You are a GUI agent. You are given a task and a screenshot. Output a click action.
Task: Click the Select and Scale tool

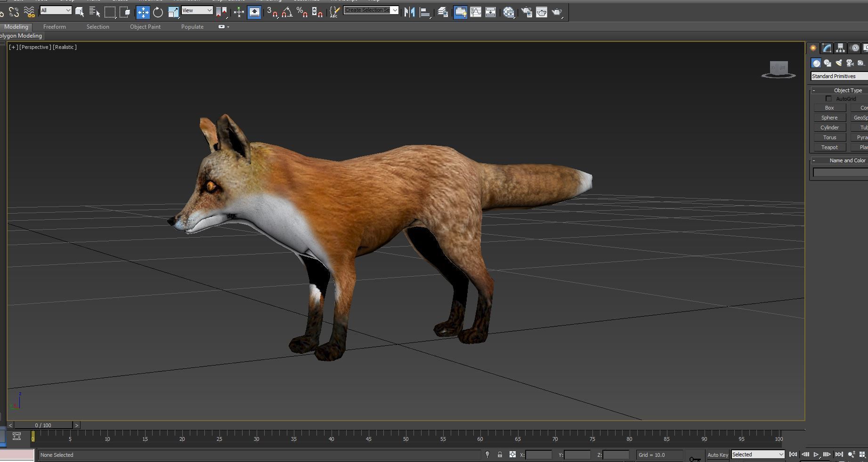tap(173, 12)
